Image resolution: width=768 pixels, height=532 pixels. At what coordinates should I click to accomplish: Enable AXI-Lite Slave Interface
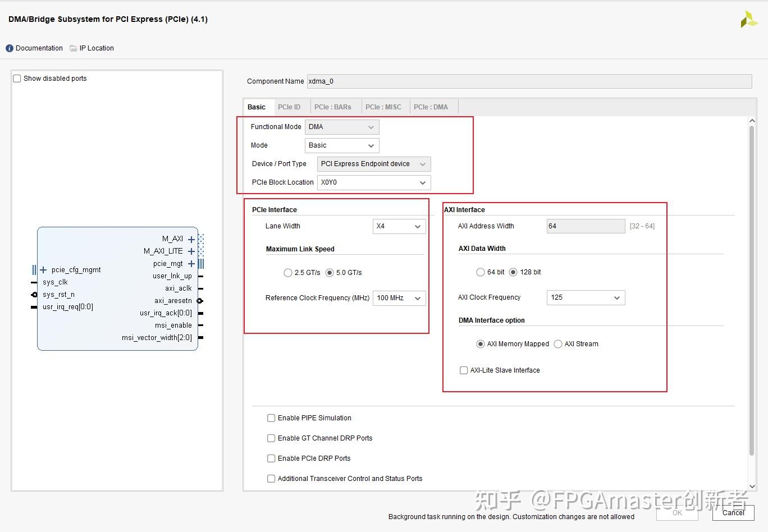tap(464, 370)
